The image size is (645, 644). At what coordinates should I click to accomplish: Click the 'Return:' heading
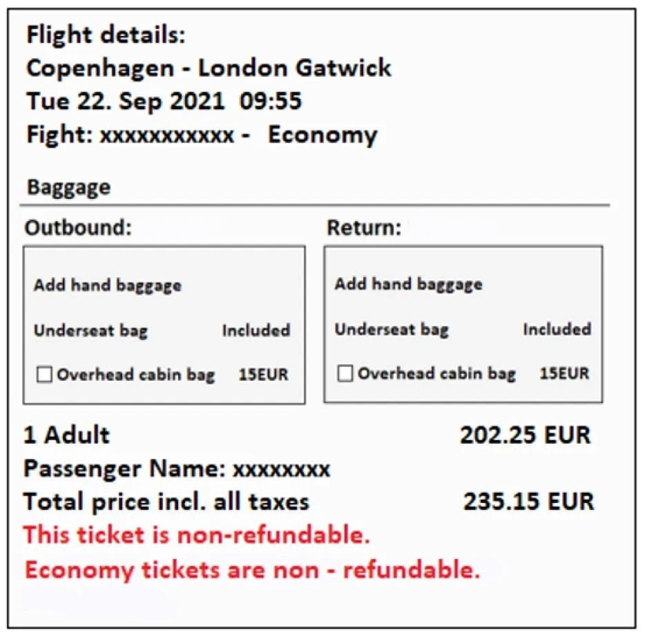tap(364, 228)
